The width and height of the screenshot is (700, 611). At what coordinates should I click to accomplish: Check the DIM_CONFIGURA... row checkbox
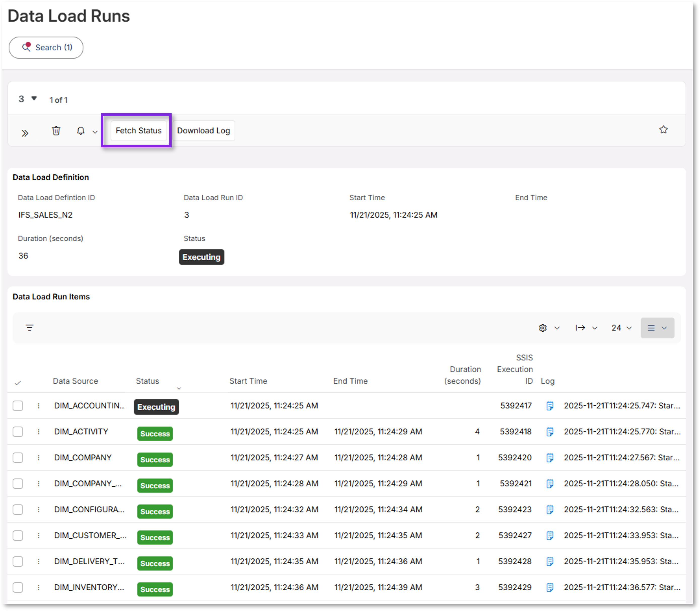18,509
